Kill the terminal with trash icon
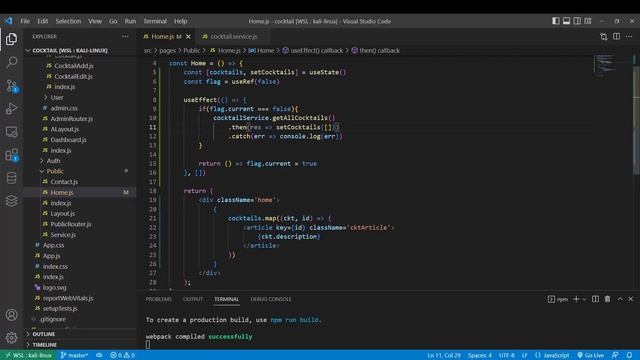The height and width of the screenshot is (360, 640). click(x=607, y=299)
